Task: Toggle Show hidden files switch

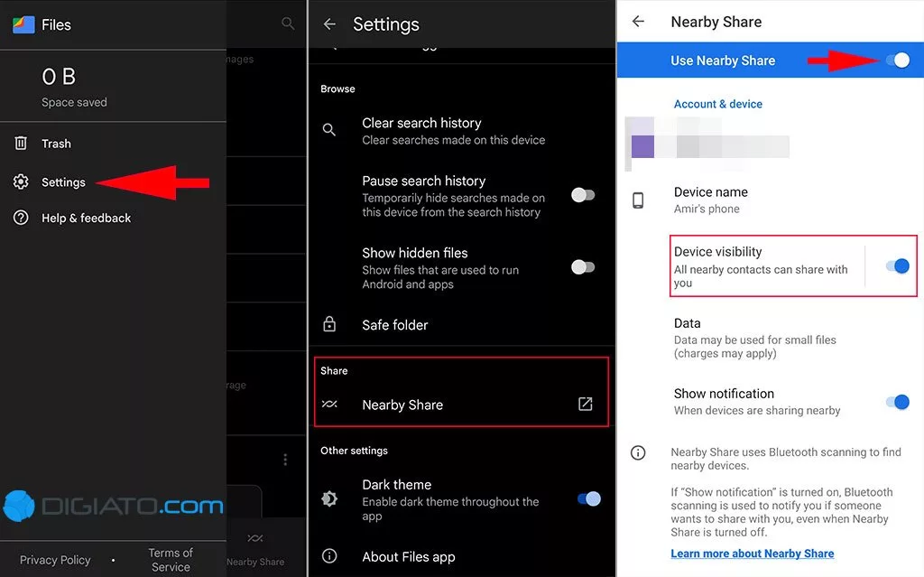Action: [x=583, y=267]
